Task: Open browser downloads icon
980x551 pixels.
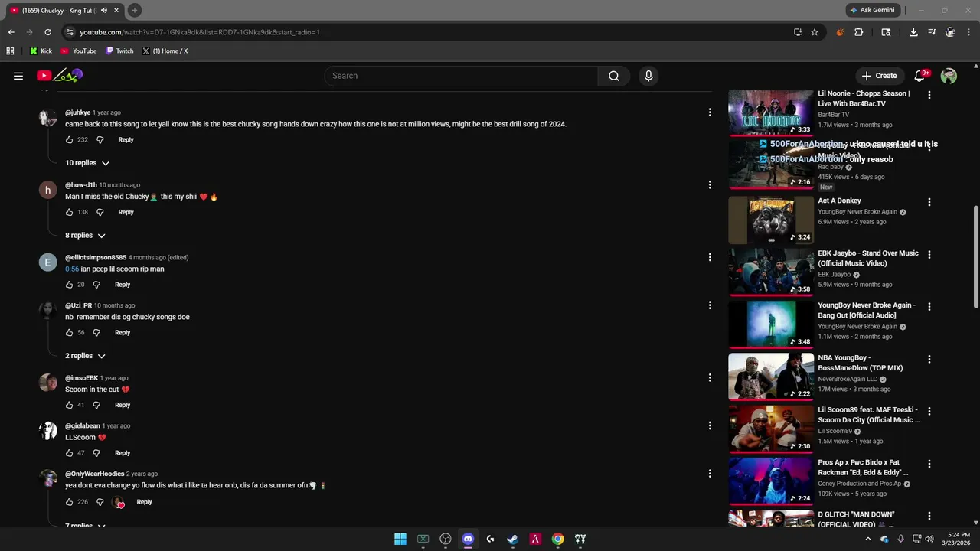Action: coord(913,32)
